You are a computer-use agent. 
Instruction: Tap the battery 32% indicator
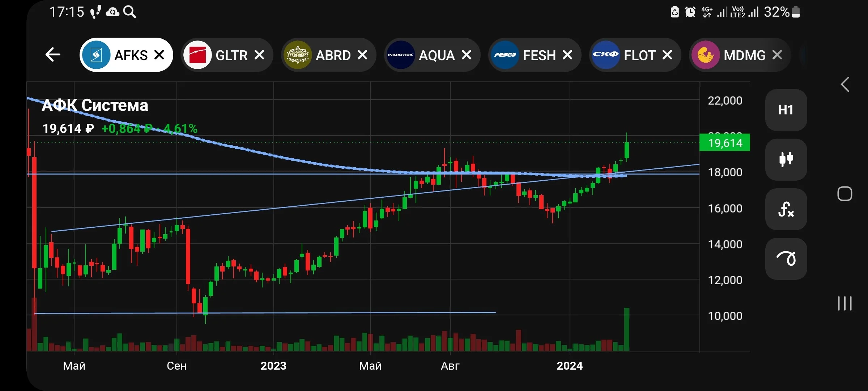click(x=782, y=12)
